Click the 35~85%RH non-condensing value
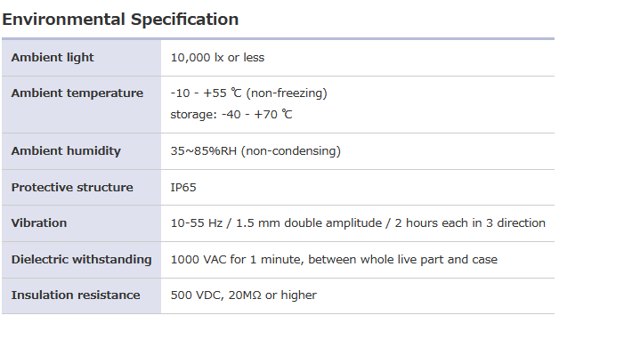 [255, 151]
